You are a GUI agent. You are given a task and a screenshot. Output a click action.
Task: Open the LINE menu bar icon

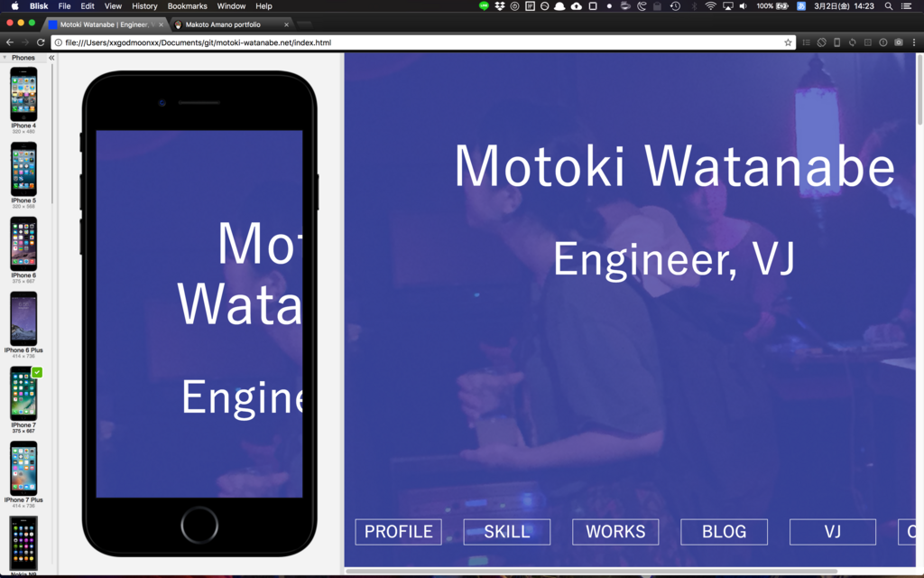coord(484,6)
